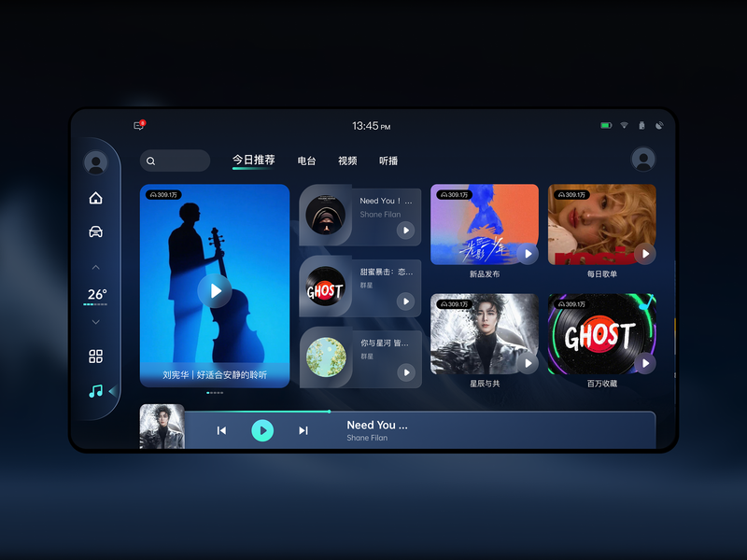Open sidebar user profile avatar

(96, 162)
